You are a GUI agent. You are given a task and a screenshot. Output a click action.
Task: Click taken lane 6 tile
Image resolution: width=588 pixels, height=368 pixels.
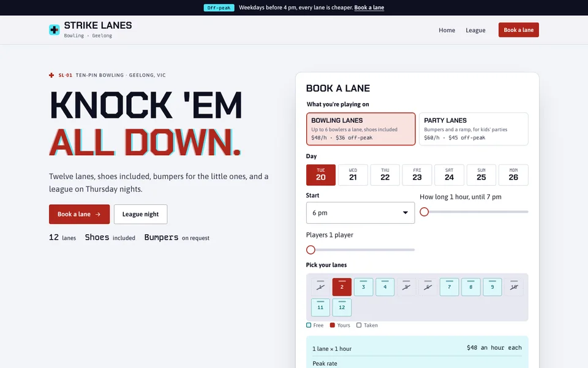(x=428, y=287)
